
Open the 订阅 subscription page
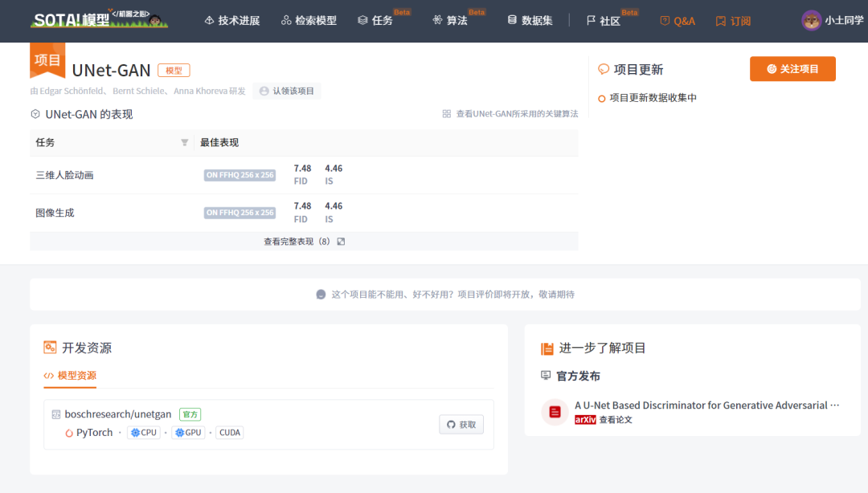pyautogui.click(x=733, y=21)
